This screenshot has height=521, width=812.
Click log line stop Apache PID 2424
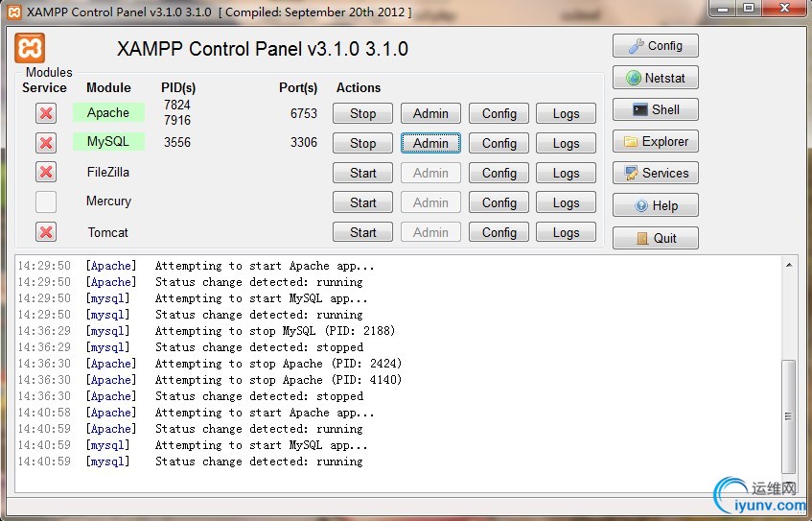[x=210, y=364]
